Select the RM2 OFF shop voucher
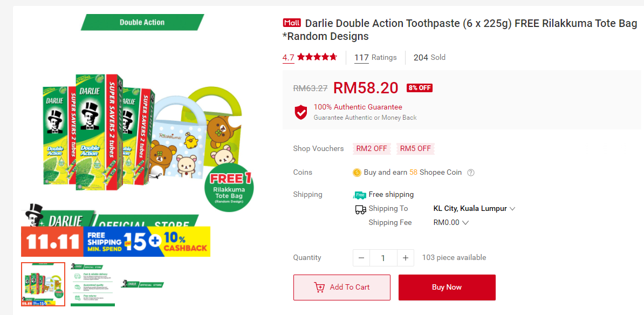 372,148
